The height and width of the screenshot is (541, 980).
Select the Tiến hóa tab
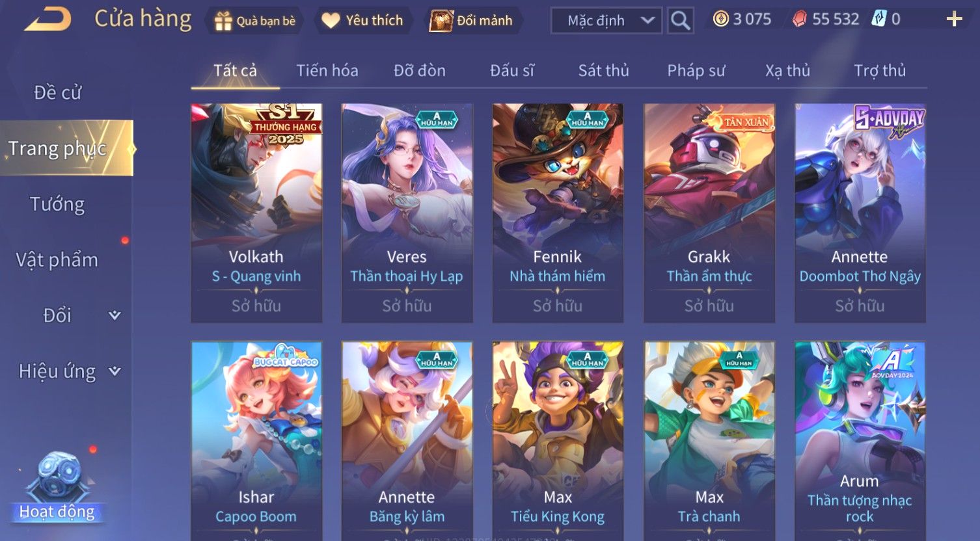pos(327,70)
